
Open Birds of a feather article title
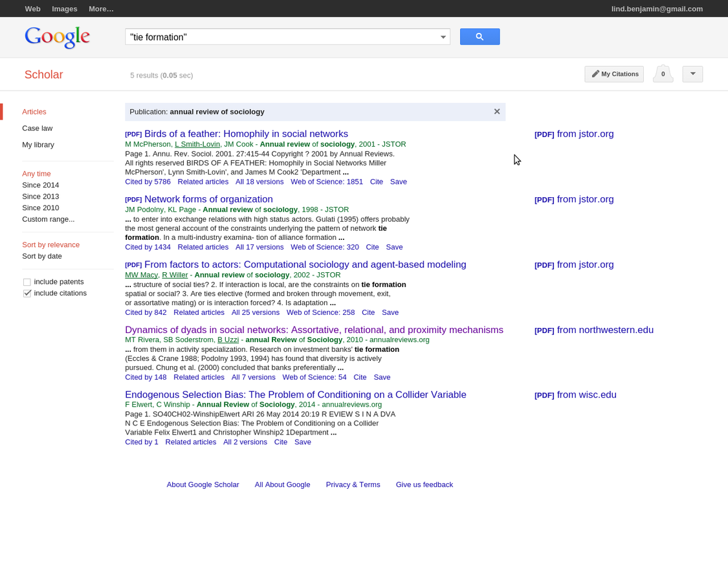tap(246, 134)
